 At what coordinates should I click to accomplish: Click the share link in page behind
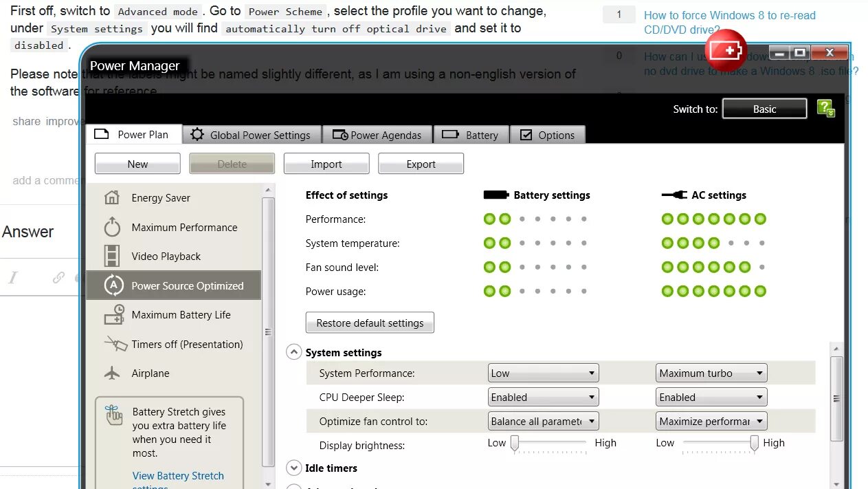click(26, 121)
